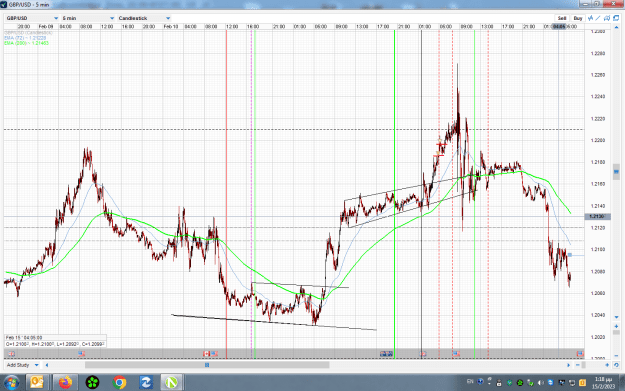The width and height of the screenshot is (625, 391).
Task: Click the Canada flag news event marker
Action: tap(206, 354)
